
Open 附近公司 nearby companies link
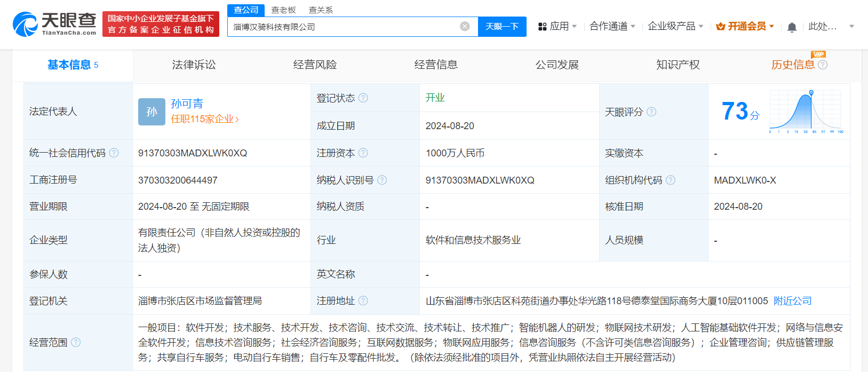792,301
